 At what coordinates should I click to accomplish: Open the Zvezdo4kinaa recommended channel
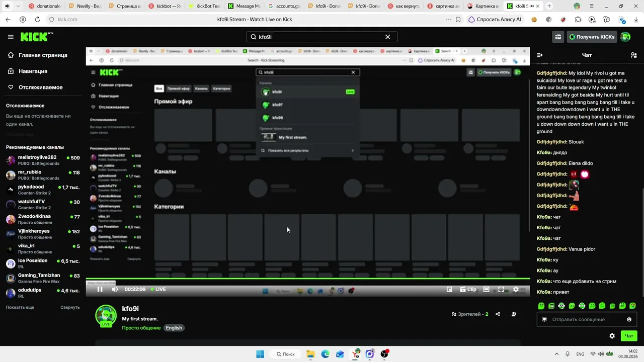(43, 219)
